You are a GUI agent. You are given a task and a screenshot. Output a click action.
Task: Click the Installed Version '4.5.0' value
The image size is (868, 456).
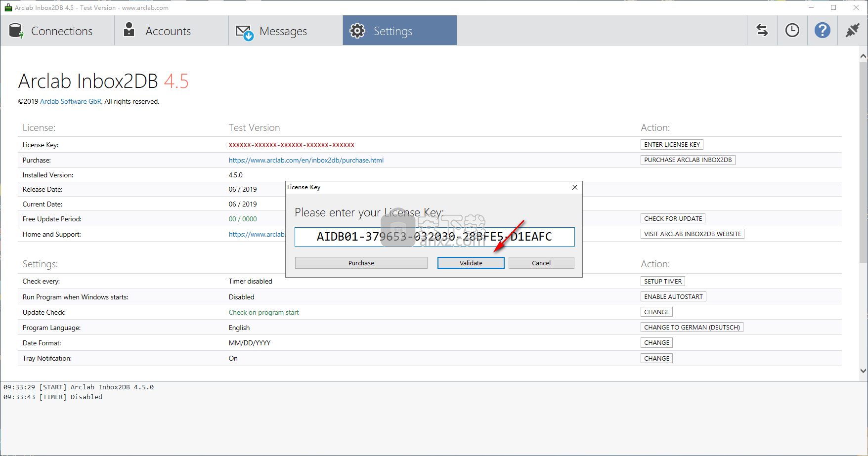click(236, 175)
